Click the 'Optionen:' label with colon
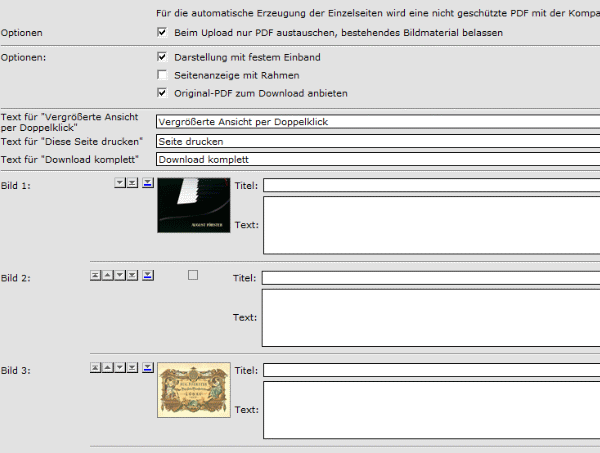This screenshot has height=453, width=600. tap(23, 58)
